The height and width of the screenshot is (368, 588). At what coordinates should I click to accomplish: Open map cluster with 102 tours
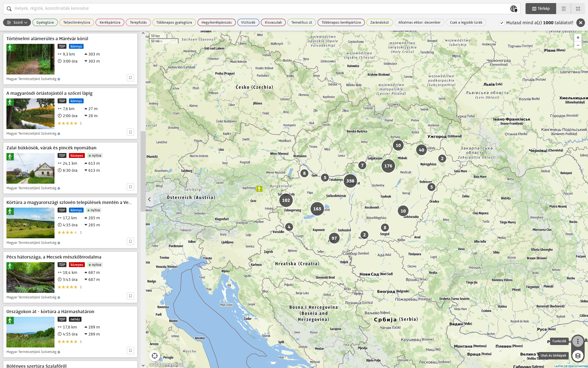(286, 200)
